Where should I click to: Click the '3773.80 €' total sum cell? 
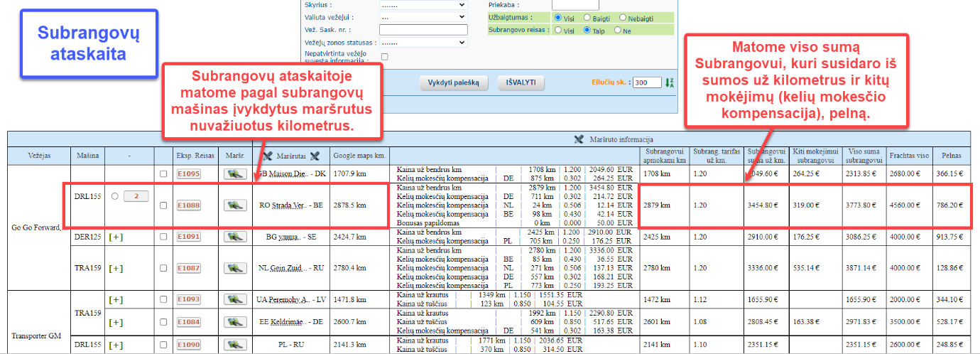pyautogui.click(x=864, y=205)
